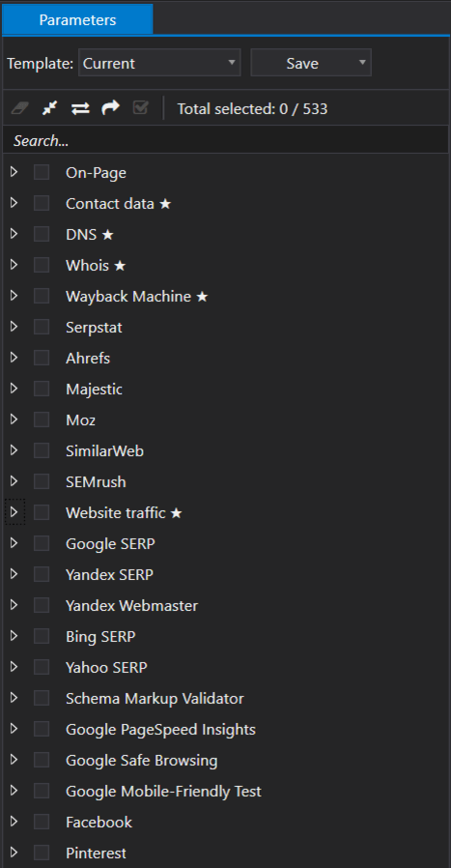Tick the Google PageSpeed Insights checkbox
This screenshot has width=451, height=868.
42,729
